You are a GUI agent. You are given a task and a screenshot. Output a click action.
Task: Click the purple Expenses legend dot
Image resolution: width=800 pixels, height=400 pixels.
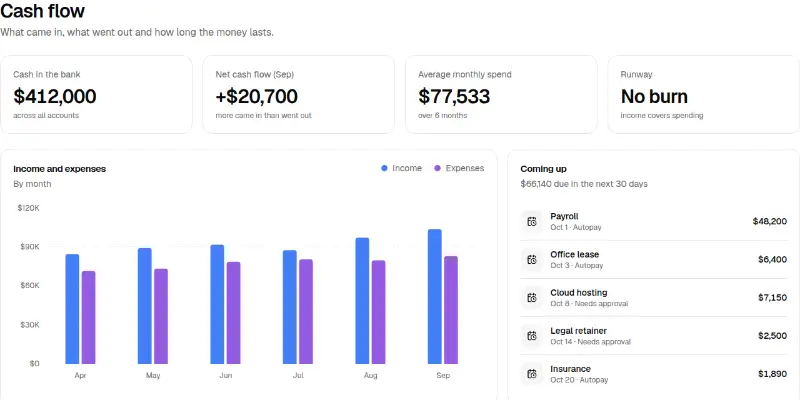[x=437, y=168]
